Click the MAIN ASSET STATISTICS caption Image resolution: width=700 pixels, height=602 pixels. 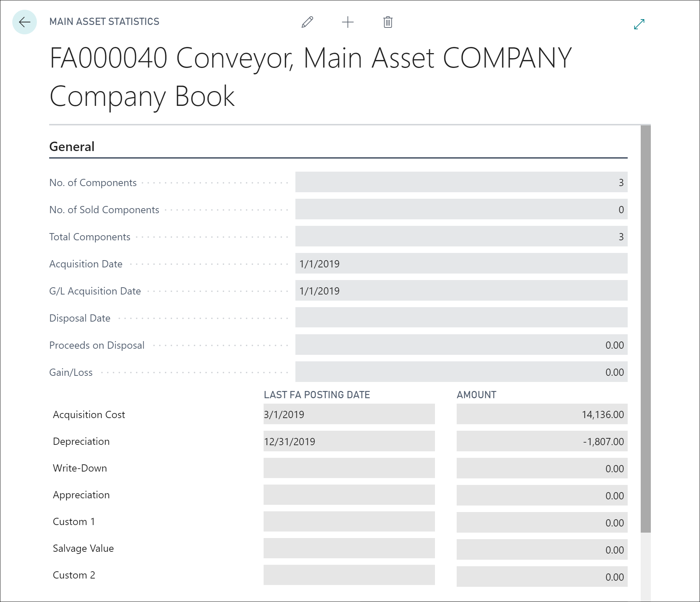click(104, 22)
